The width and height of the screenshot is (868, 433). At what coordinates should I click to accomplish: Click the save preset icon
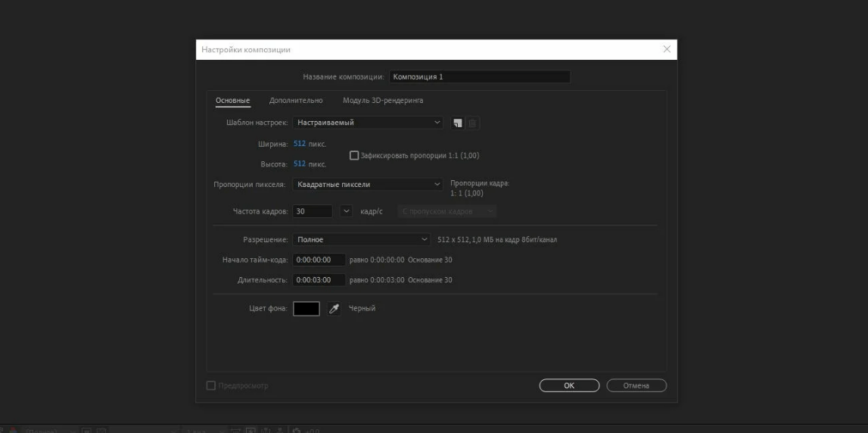(x=457, y=123)
